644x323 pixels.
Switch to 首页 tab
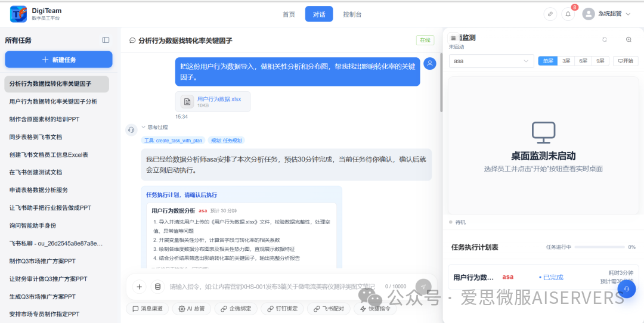[289, 14]
